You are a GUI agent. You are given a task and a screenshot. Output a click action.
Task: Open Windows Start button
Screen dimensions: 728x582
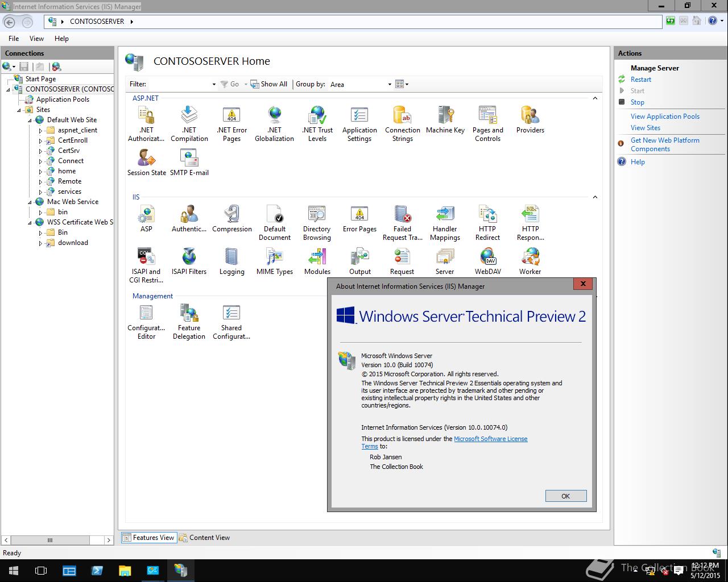coord(14,571)
